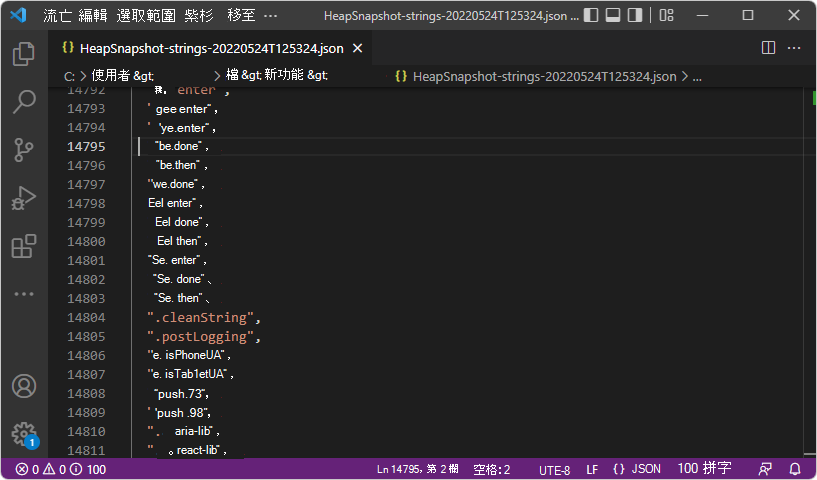
Task: Select the HeapSnapshot-strings JSON editor tab
Action: tap(211, 48)
